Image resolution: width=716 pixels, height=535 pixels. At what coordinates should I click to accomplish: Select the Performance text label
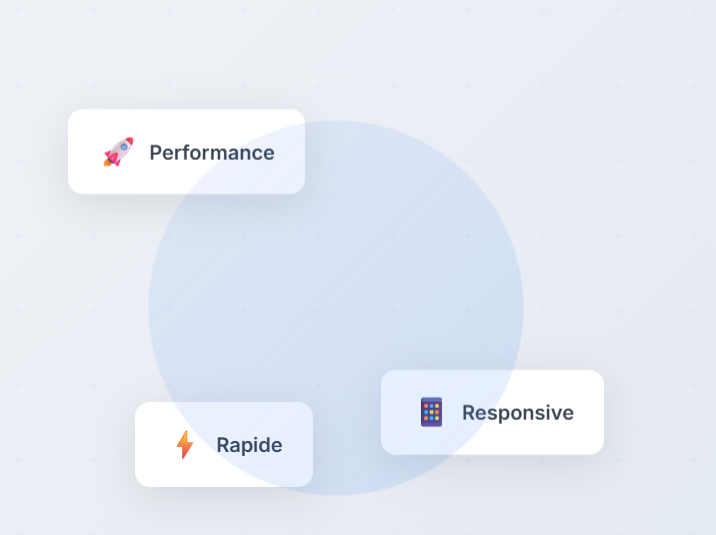tap(211, 152)
